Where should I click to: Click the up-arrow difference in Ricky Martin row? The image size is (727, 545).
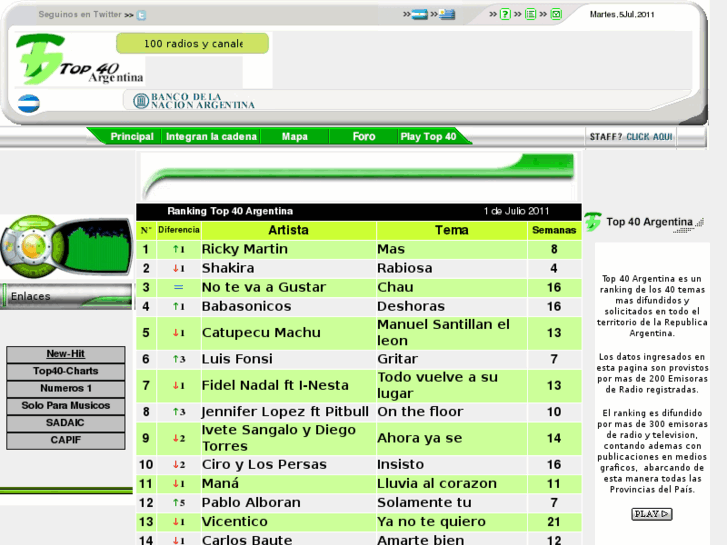pyautogui.click(x=179, y=249)
